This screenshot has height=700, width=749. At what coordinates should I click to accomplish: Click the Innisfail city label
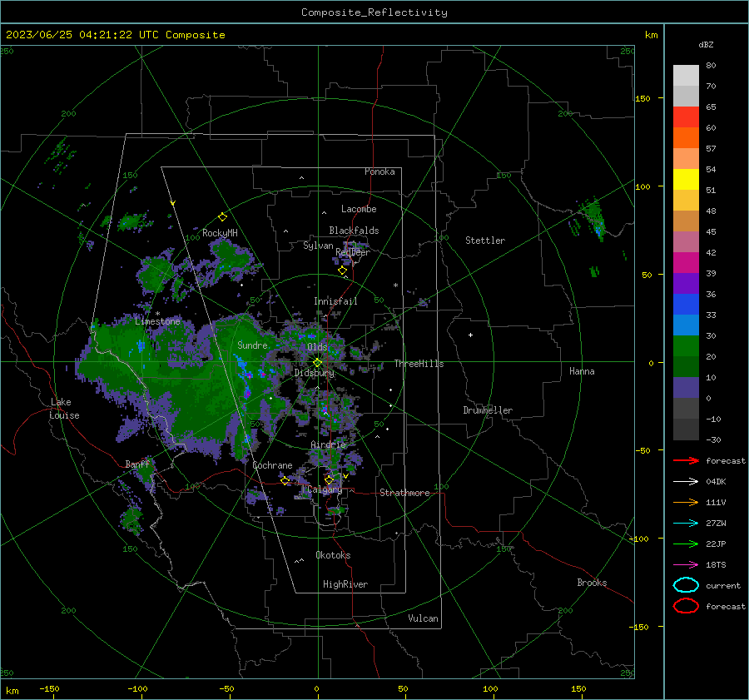[335, 301]
